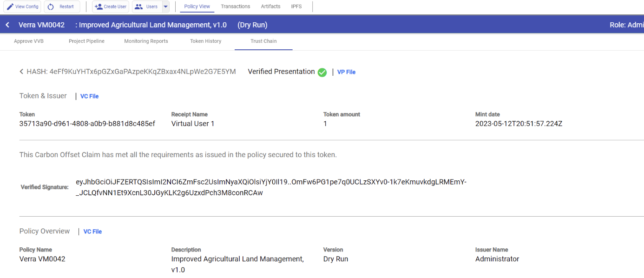Image resolution: width=644 pixels, height=278 pixels.
Task: Switch to the Project Pipeline tab
Action: point(86,41)
